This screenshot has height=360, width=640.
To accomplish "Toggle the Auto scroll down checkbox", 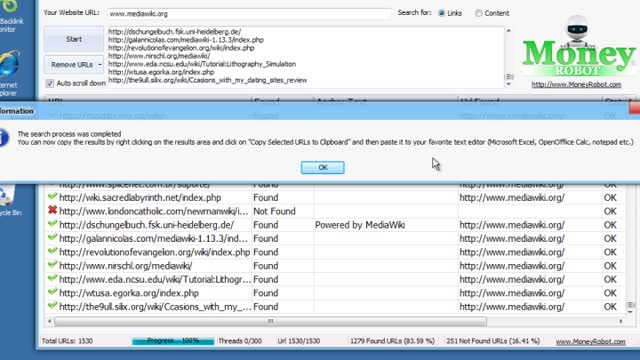I will (x=50, y=83).
